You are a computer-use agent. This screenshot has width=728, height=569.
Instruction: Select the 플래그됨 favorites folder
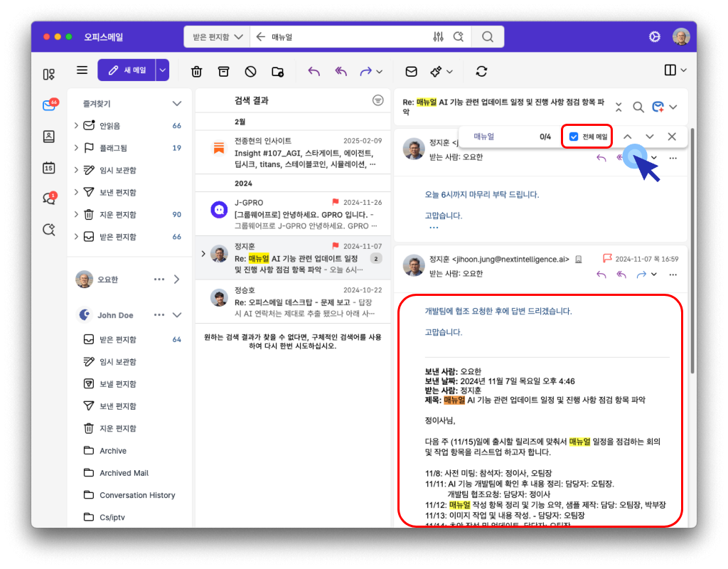pos(113,148)
